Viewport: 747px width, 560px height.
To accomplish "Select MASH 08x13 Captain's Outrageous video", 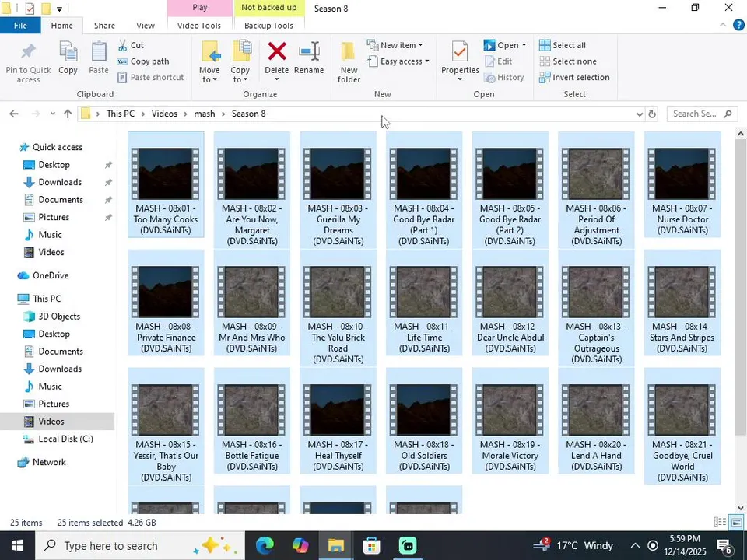I will pyautogui.click(x=596, y=309).
